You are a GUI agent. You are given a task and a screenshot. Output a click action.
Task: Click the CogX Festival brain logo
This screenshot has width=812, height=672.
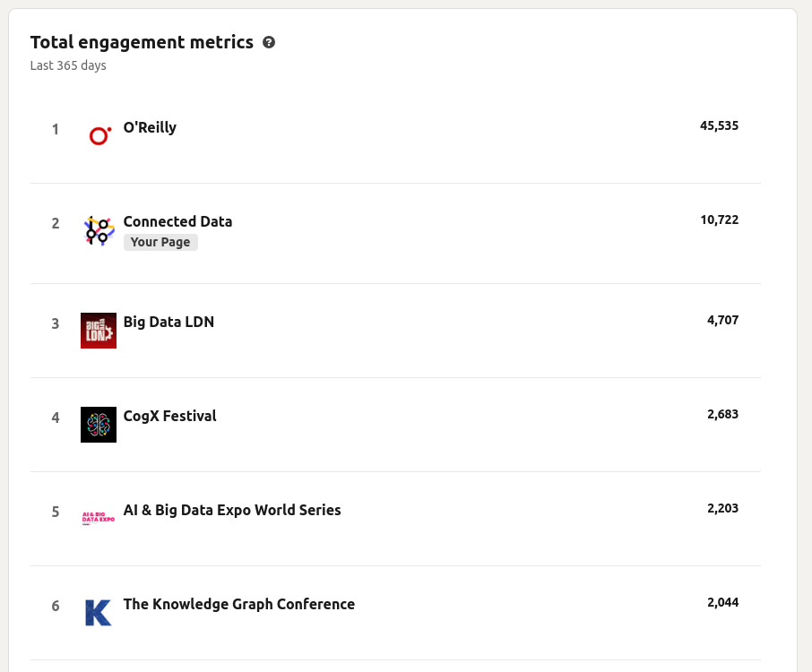point(99,425)
